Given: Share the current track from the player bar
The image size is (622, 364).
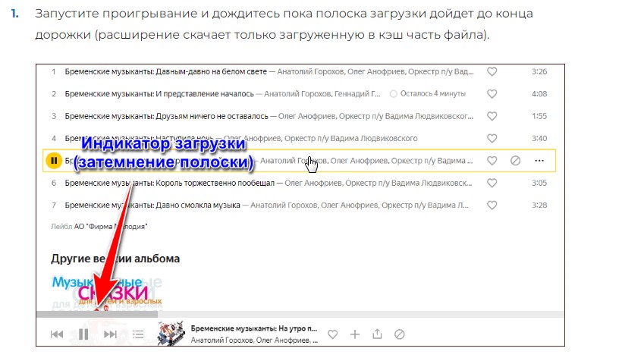Looking at the screenshot, I should point(377,334).
